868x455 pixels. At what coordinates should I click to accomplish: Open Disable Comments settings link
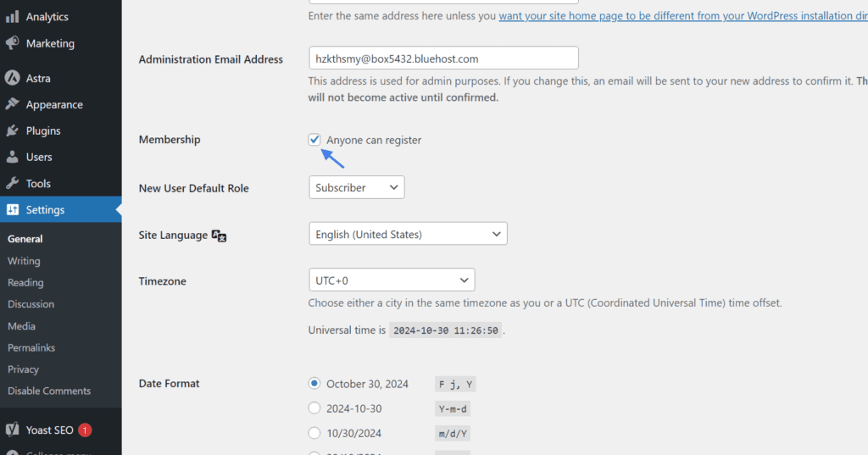pyautogui.click(x=49, y=391)
